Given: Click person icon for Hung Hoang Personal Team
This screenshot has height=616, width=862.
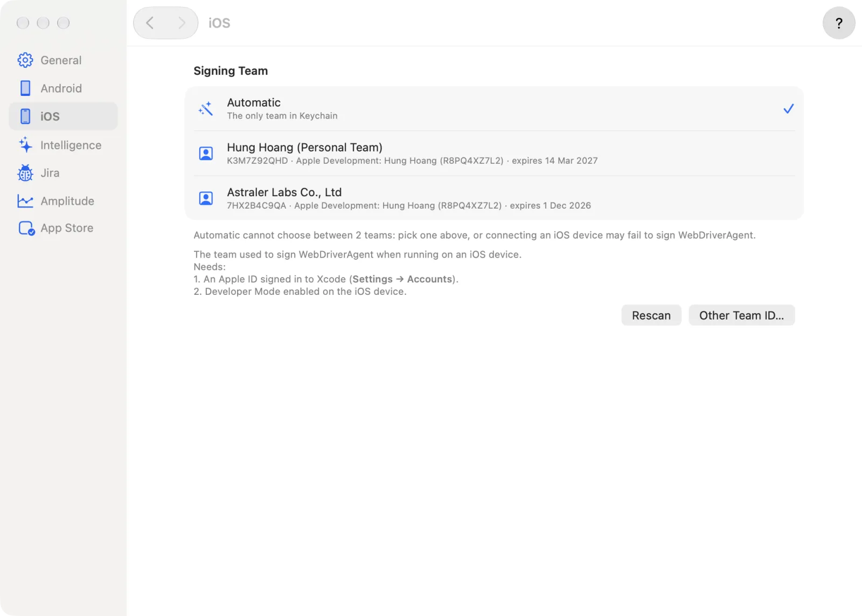Looking at the screenshot, I should click(x=206, y=154).
